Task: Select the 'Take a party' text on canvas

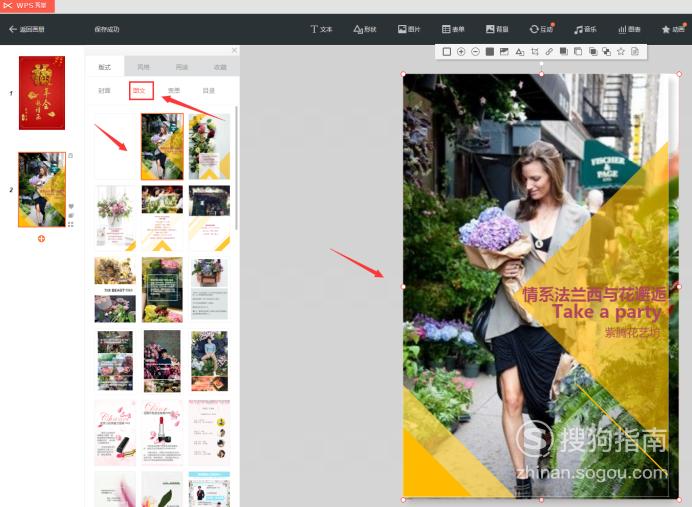Action: (606, 312)
